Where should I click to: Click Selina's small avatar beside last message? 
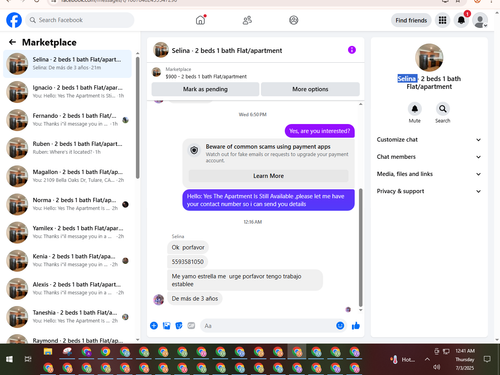click(159, 299)
